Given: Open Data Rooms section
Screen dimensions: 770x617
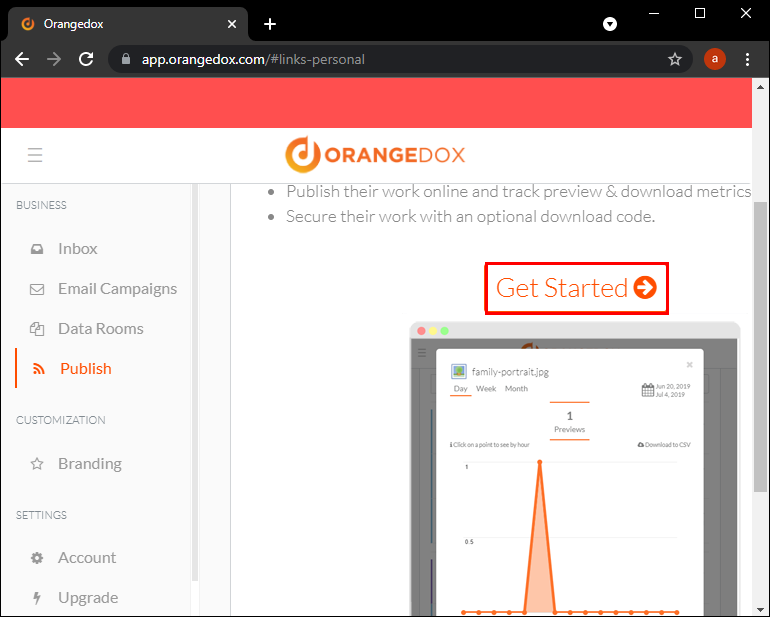Looking at the screenshot, I should click(101, 329).
